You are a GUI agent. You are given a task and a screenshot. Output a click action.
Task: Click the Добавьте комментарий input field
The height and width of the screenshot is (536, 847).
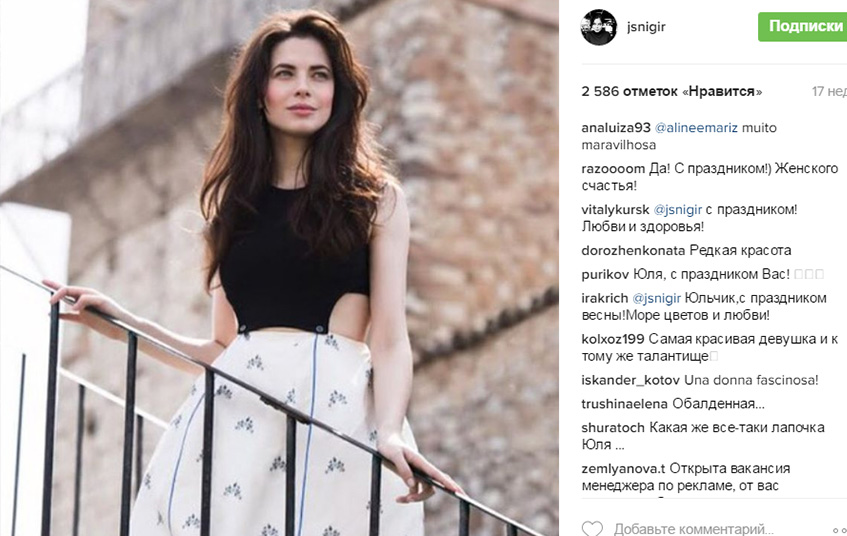click(693, 528)
